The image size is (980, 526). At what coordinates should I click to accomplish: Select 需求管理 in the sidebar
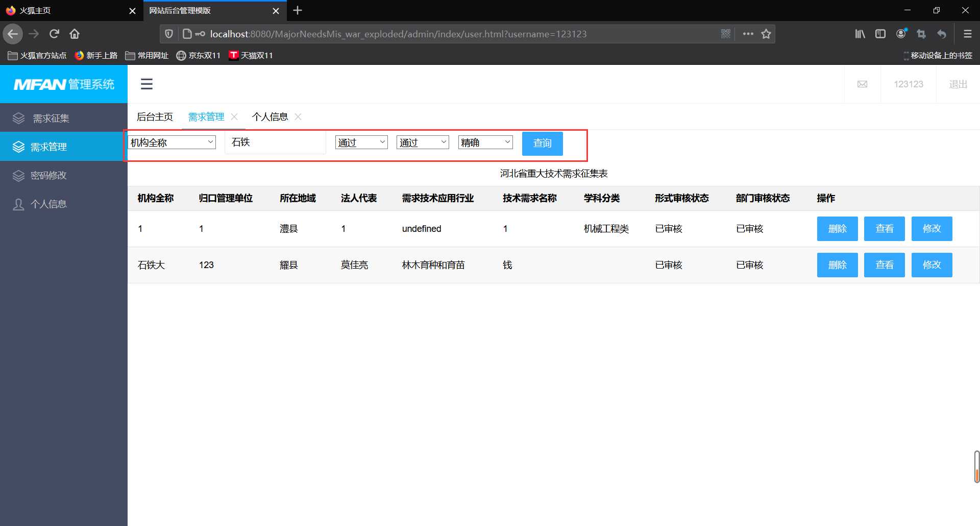coord(64,147)
